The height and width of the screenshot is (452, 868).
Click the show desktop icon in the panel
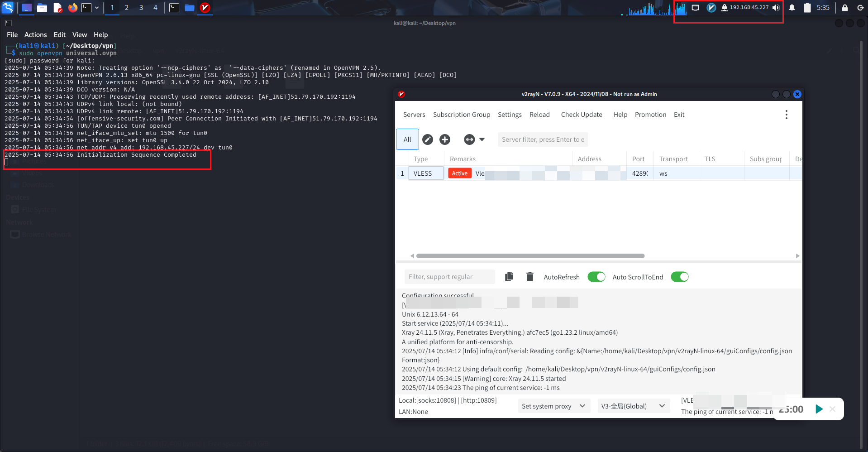[27, 8]
